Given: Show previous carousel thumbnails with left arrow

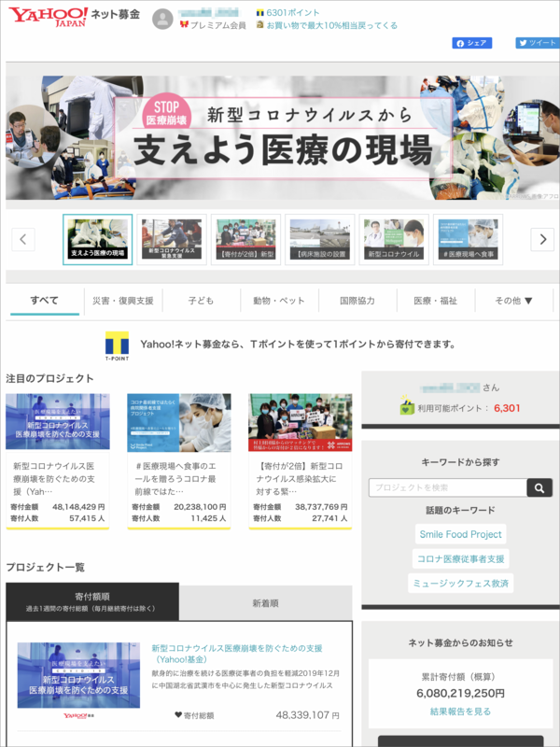Looking at the screenshot, I should [23, 239].
